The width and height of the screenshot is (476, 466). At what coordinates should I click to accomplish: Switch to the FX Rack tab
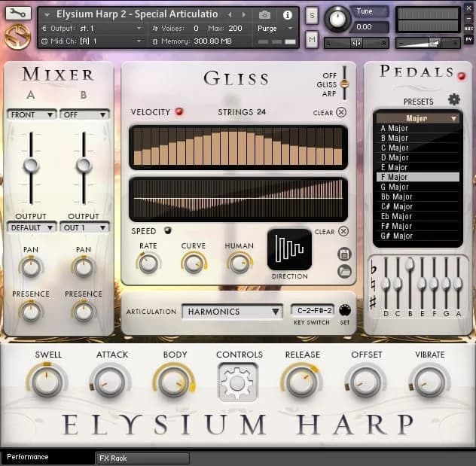(142, 458)
